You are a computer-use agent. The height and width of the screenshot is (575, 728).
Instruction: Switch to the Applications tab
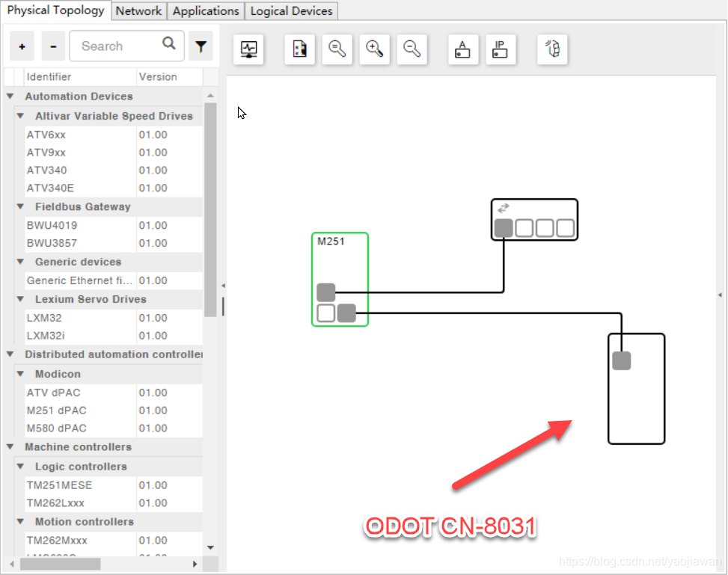click(206, 11)
